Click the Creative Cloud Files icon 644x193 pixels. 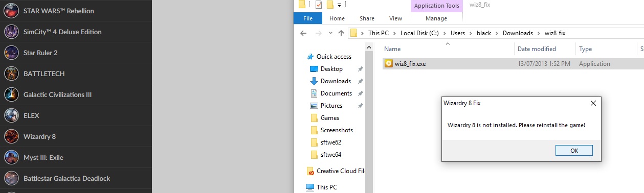pyautogui.click(x=310, y=171)
